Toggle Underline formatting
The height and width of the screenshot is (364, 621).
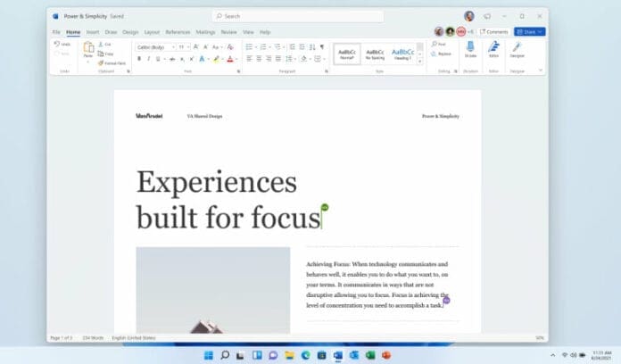158,59
